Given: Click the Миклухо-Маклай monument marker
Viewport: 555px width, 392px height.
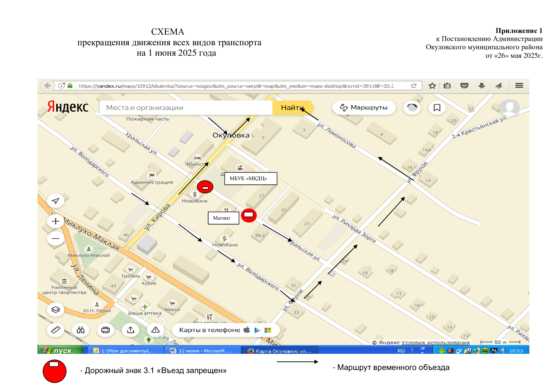Looking at the screenshot, I should [89, 249].
